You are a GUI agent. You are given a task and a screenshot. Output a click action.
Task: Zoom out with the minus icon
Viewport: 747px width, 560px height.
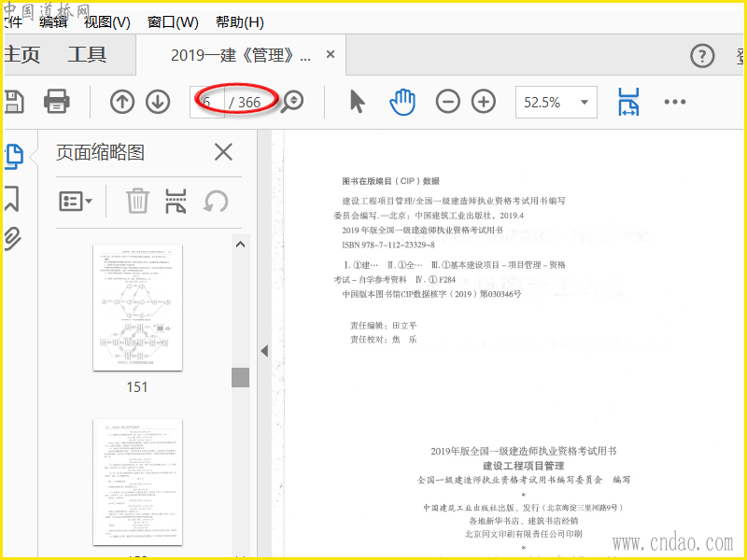(447, 102)
